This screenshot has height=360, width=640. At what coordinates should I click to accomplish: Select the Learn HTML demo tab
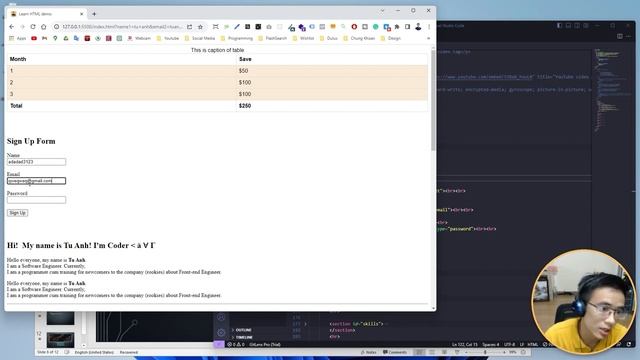tap(45, 14)
